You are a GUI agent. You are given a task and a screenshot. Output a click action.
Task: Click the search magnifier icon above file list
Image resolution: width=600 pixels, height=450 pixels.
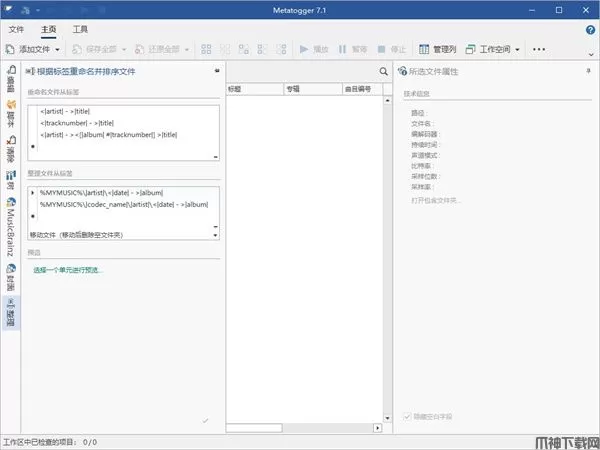[x=383, y=71]
